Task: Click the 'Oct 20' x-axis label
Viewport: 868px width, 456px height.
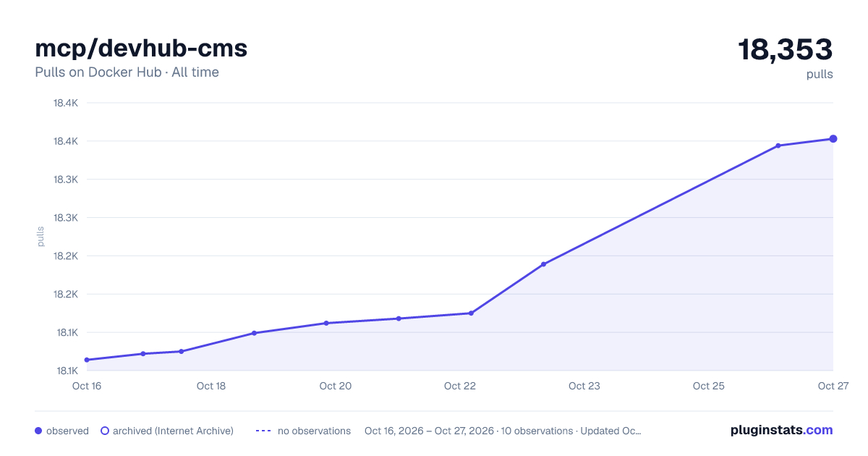Action: click(336, 387)
